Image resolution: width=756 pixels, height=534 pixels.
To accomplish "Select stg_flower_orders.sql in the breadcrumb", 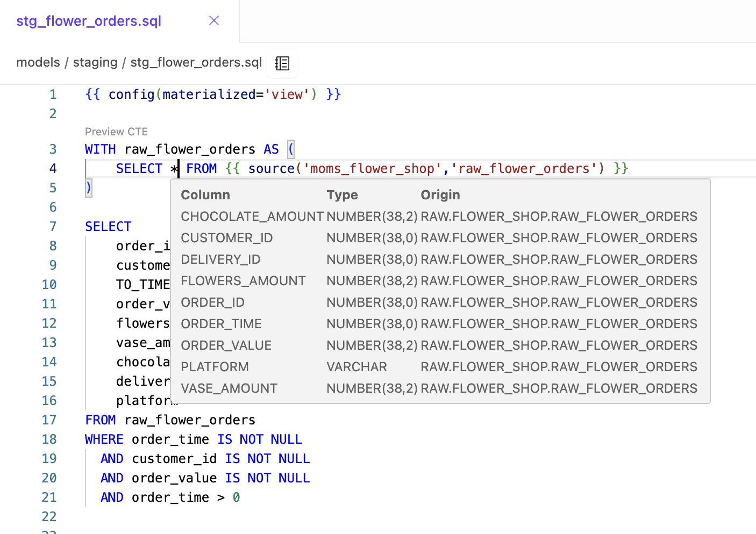I will pyautogui.click(x=195, y=62).
